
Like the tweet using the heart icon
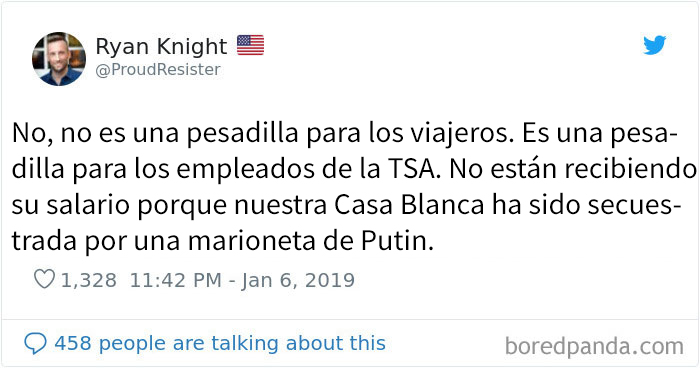(x=44, y=279)
